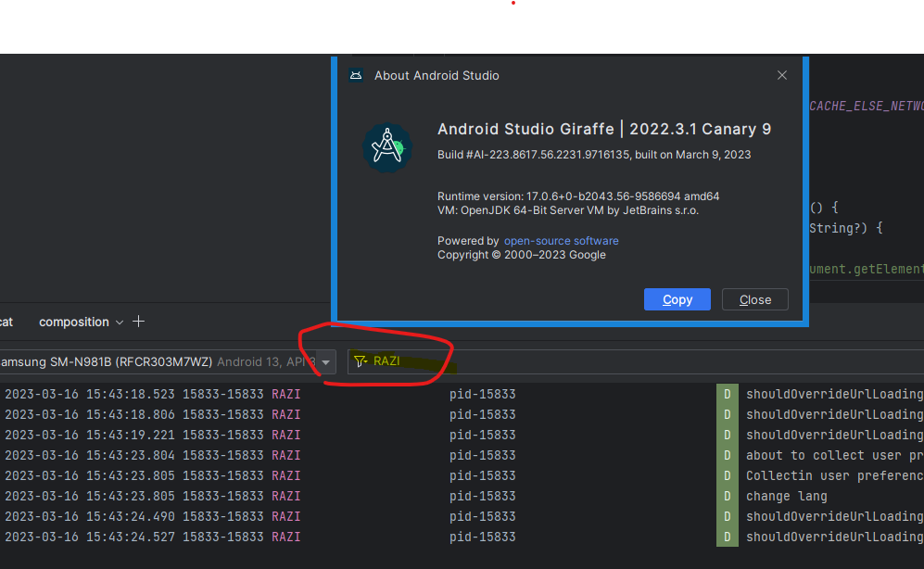Switch to the Logcat tab

(6, 322)
